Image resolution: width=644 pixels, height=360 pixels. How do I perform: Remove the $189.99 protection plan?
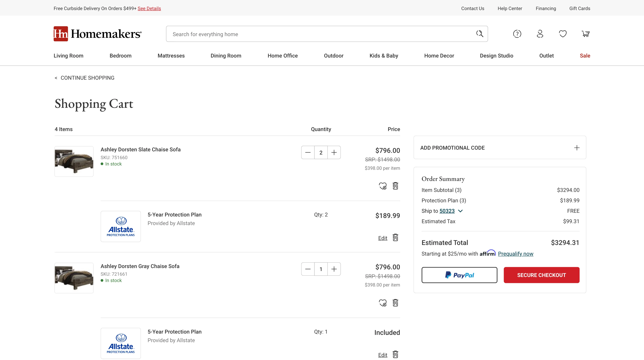tap(395, 237)
